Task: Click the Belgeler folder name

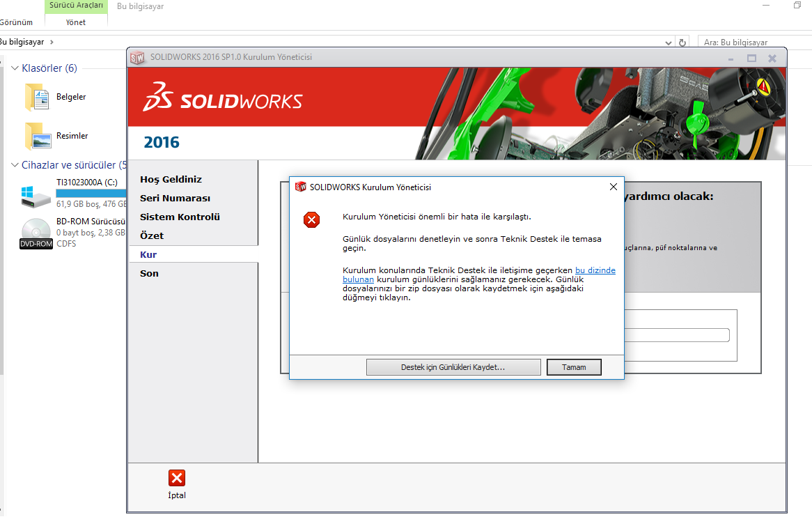Action: click(x=71, y=97)
